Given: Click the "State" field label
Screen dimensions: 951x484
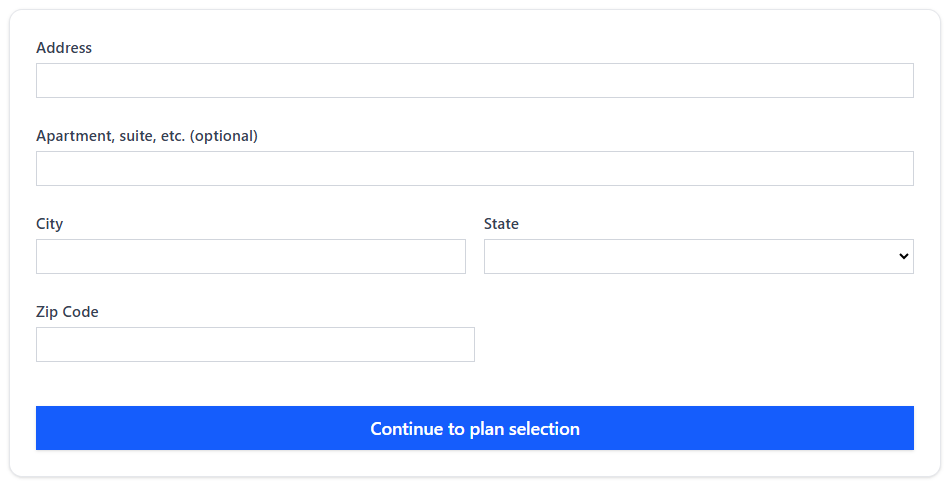Looking at the screenshot, I should [x=501, y=224].
